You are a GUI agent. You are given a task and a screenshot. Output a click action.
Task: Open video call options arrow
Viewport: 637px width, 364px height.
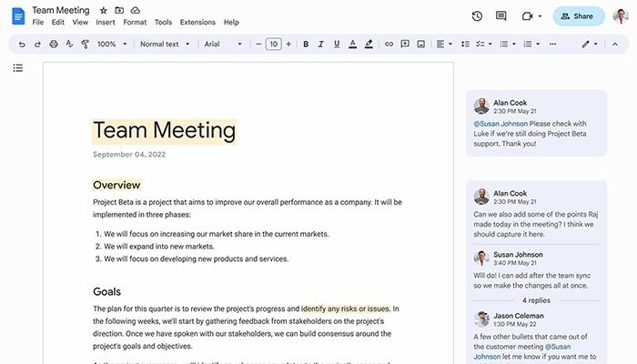click(x=540, y=16)
